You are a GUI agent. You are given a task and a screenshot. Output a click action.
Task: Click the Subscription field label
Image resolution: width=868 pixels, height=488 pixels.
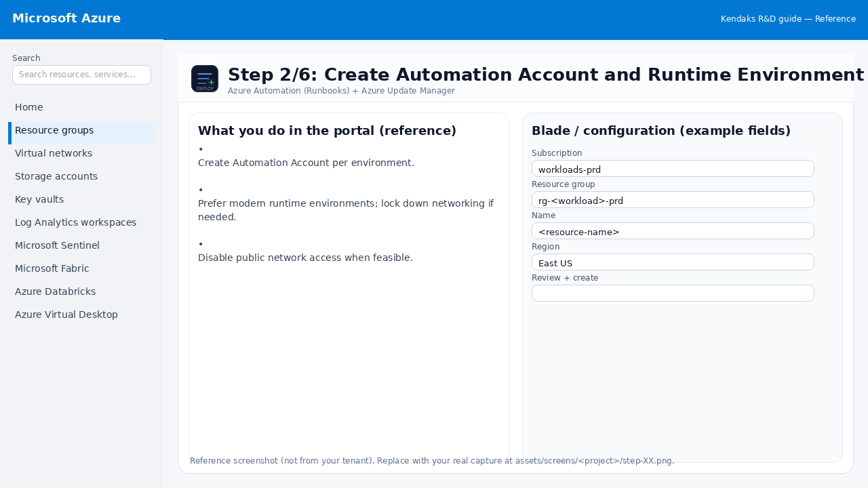557,153
